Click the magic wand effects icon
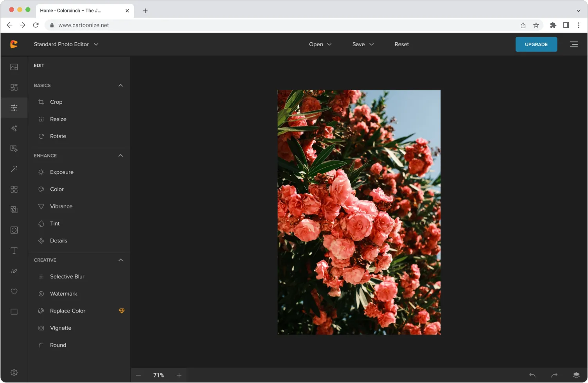This screenshot has width=588, height=383. click(14, 169)
